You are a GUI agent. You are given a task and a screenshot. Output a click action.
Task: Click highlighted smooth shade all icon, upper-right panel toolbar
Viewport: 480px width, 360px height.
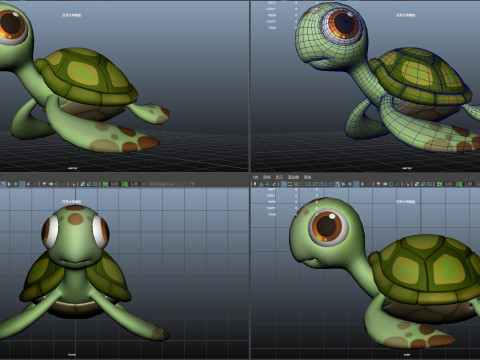click(x=337, y=184)
